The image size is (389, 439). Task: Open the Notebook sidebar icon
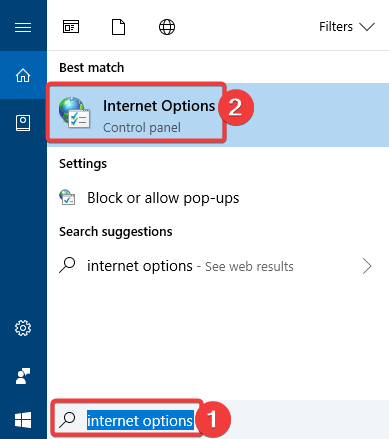[23, 123]
